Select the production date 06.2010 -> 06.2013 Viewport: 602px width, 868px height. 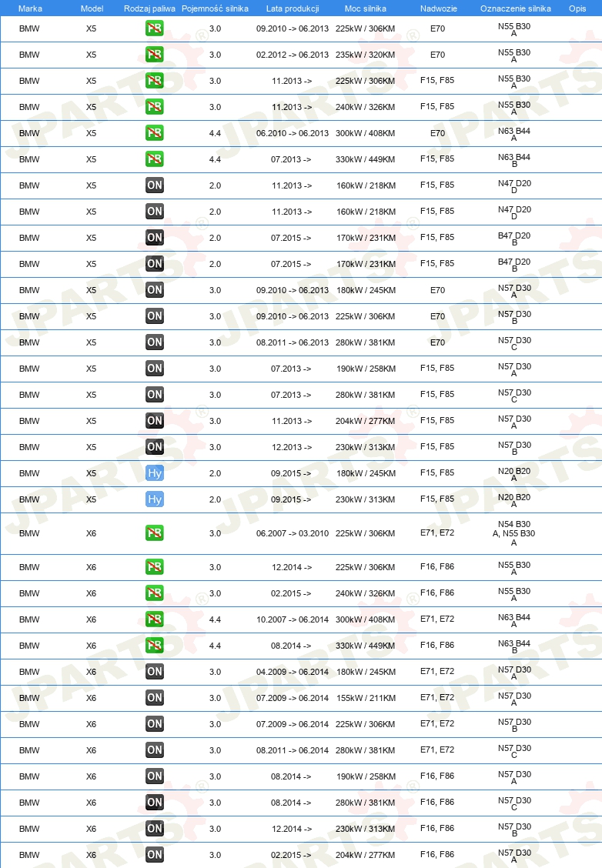293,133
